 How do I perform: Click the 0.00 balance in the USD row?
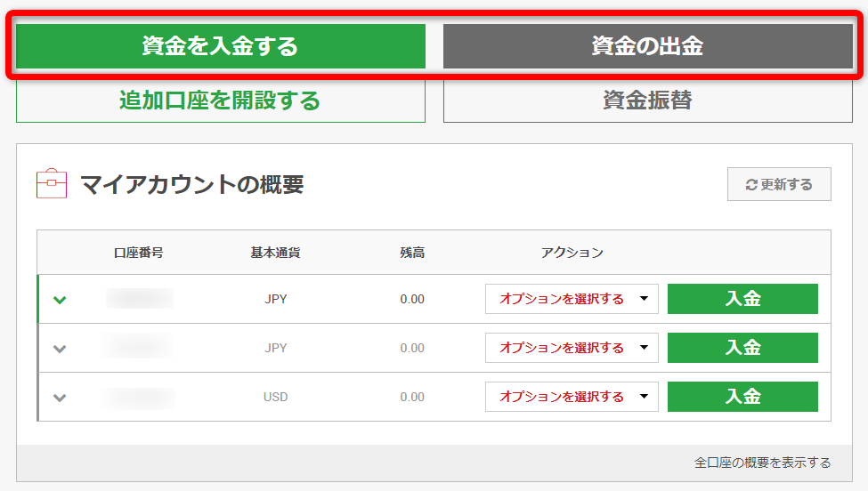point(412,397)
